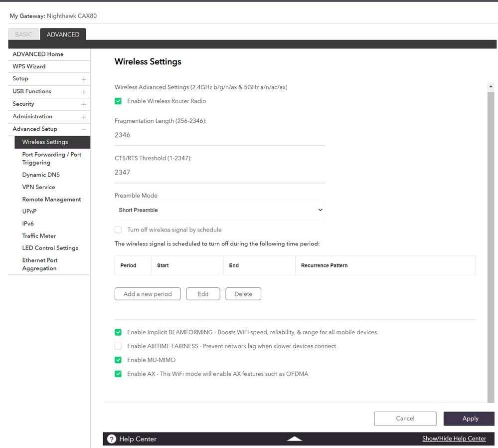Click the vertical scrollbar track

click(x=491, y=247)
